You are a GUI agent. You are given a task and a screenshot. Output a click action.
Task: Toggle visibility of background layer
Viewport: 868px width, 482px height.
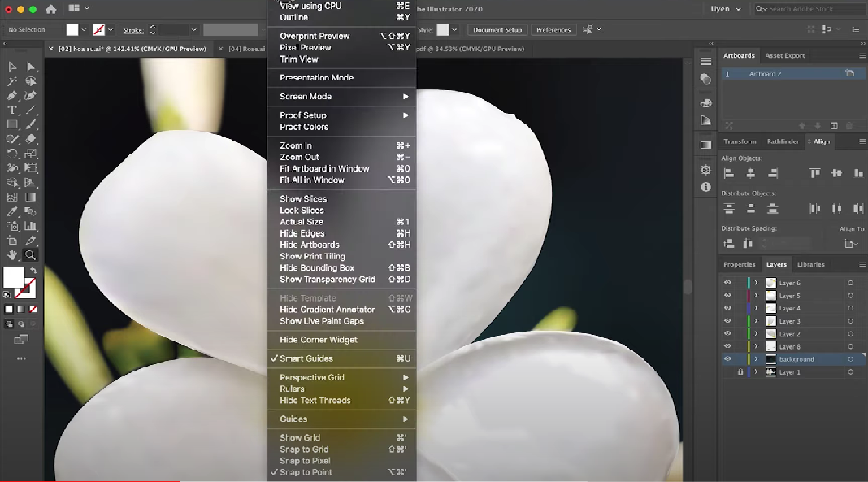727,359
